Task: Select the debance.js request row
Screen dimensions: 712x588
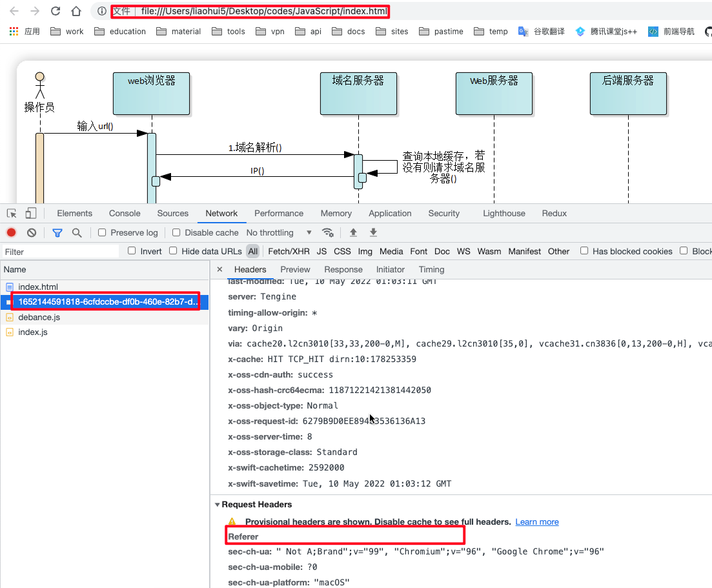Action: [105, 317]
